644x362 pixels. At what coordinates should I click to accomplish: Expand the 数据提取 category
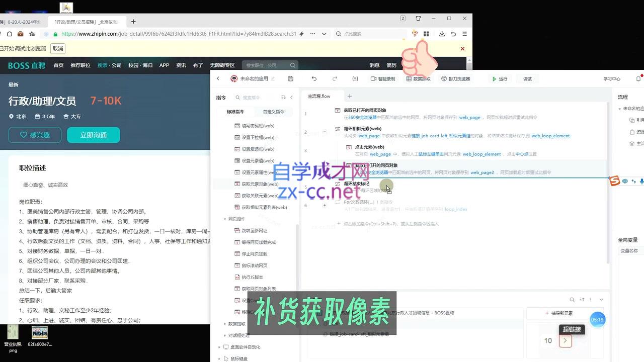[225, 324]
